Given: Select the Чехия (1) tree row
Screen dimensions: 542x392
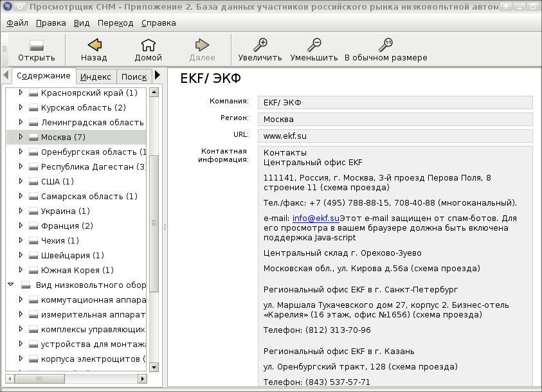Looking at the screenshot, I should pos(76,241).
